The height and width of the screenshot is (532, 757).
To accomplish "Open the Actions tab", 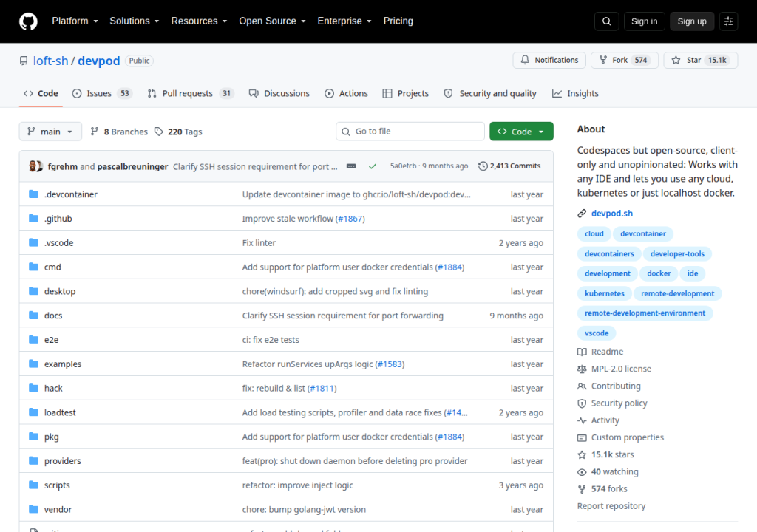I will [346, 93].
